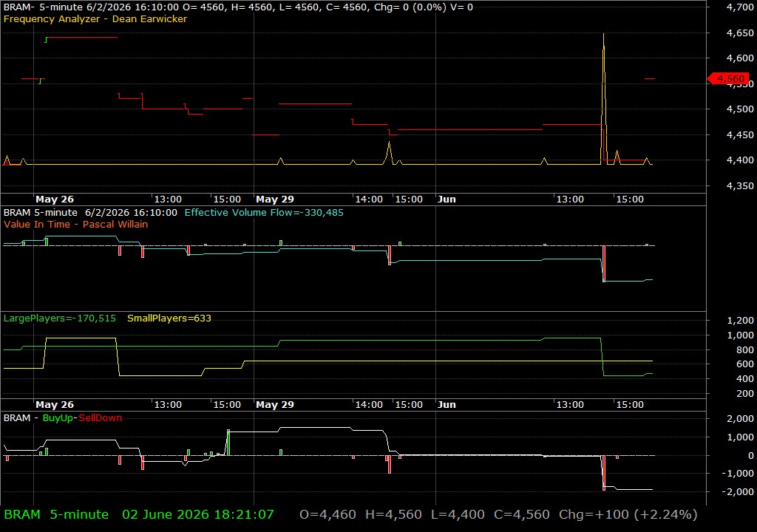Click status bar date '02 June 2026 18:21:07'
This screenshot has height=532, width=757.
click(198, 514)
